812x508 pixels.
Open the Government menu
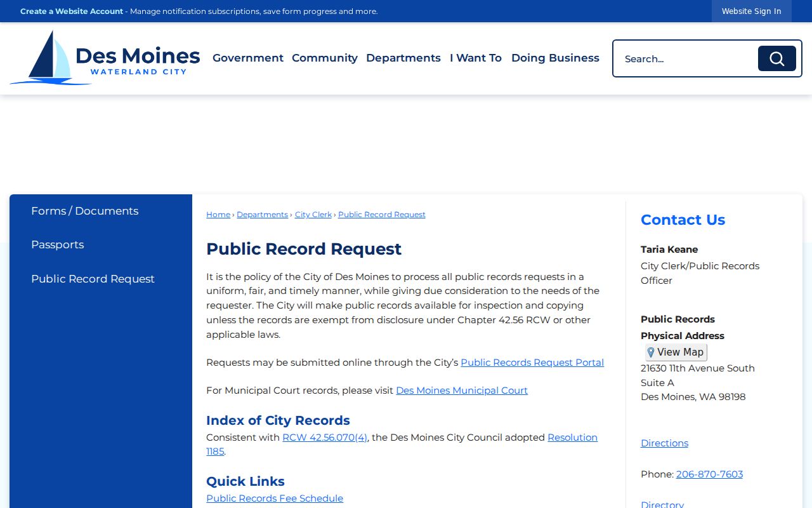pos(248,58)
